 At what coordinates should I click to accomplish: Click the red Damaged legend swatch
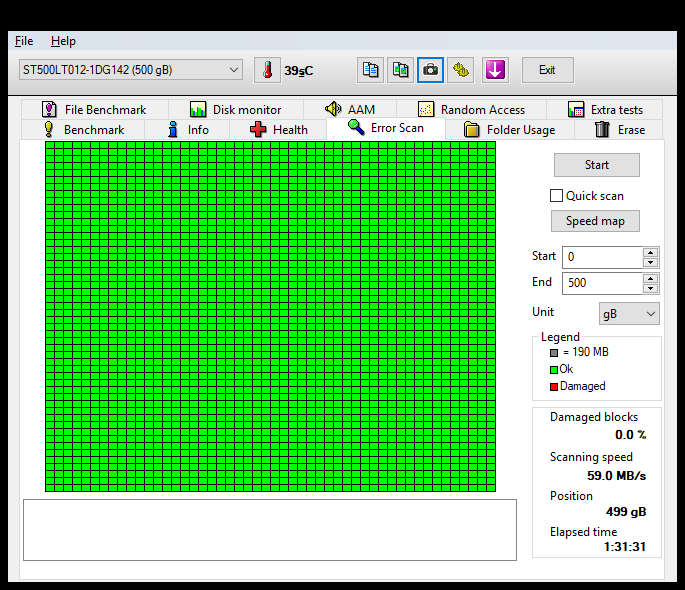coord(554,386)
